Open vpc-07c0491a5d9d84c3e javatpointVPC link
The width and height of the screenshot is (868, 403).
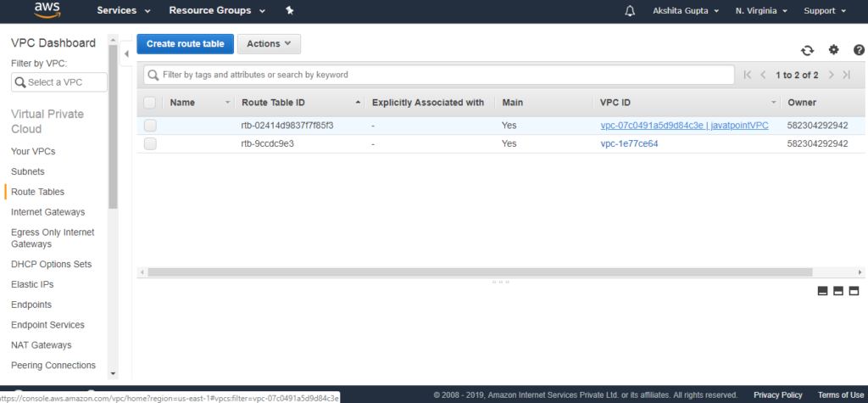684,126
